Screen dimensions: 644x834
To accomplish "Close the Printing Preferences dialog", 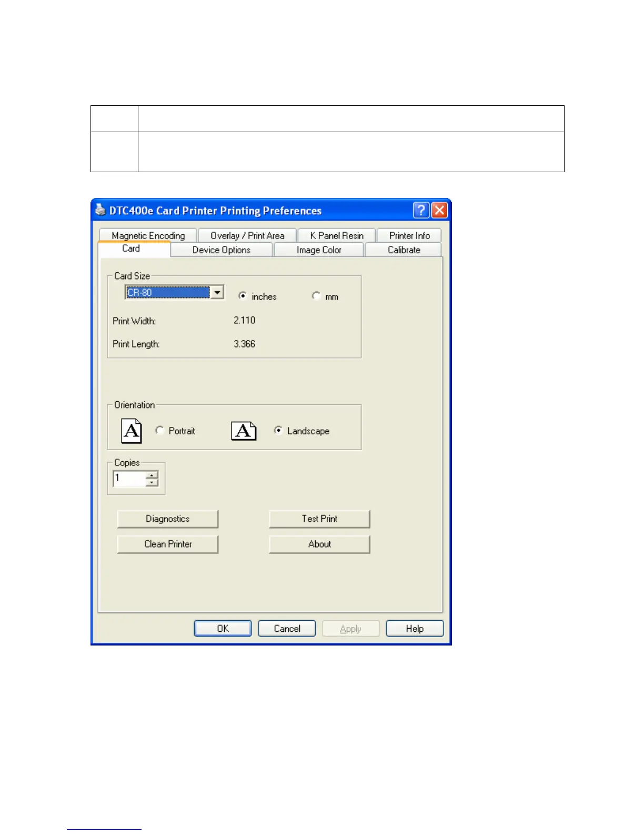I will pos(439,210).
